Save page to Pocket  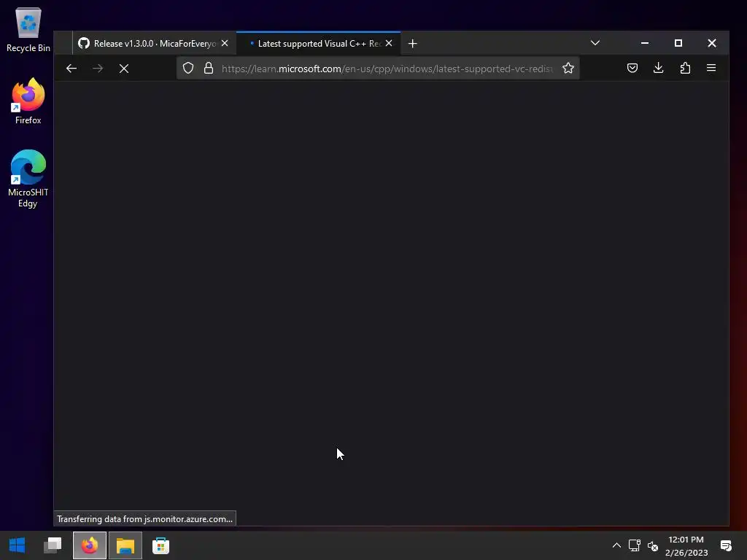point(632,68)
